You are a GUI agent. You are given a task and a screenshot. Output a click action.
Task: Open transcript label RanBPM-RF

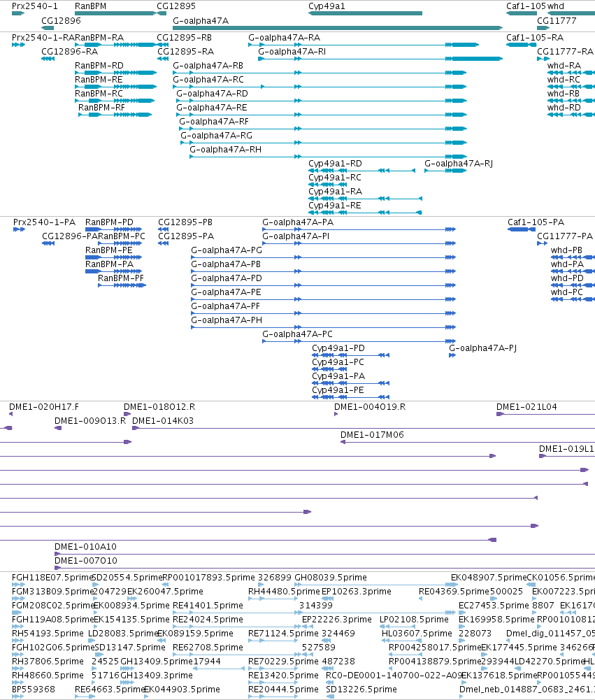pos(102,108)
